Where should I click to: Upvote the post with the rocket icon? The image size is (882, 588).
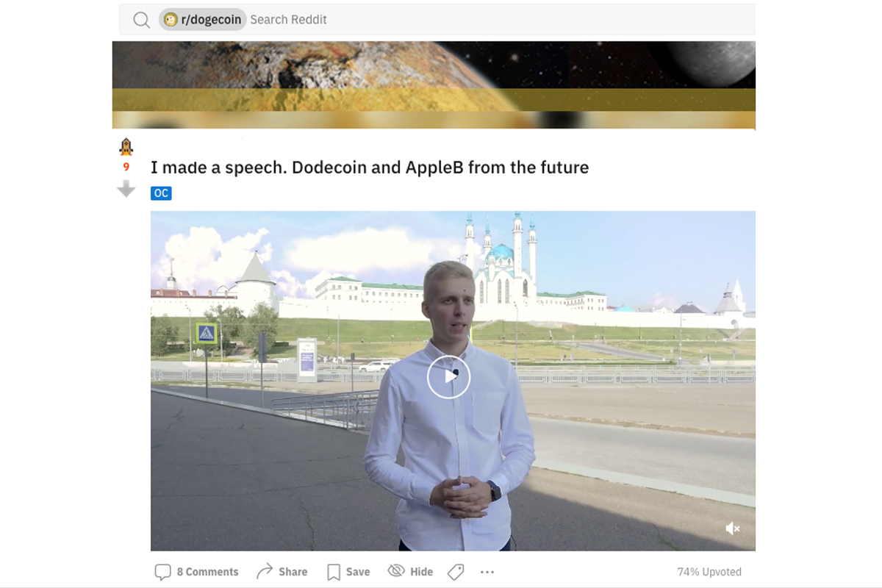[x=126, y=146]
